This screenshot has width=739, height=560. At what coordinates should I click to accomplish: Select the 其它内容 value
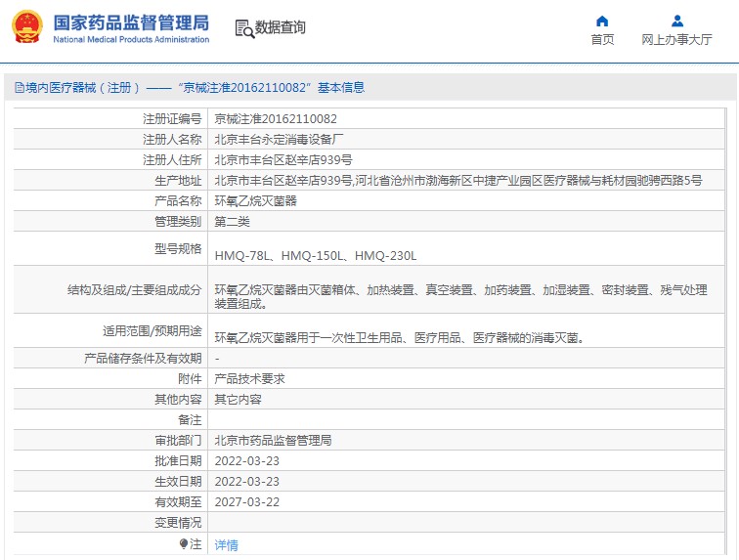pos(238,400)
